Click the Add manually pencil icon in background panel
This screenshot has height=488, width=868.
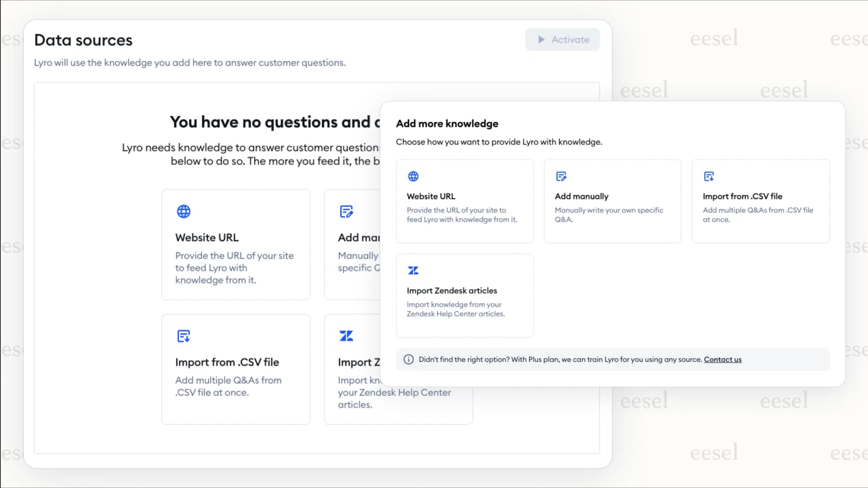pyautogui.click(x=346, y=211)
